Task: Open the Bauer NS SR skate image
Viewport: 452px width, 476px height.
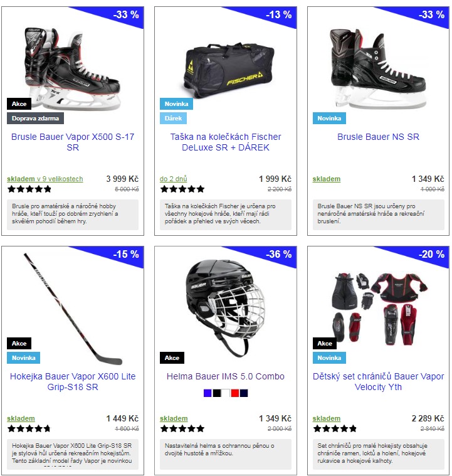Action: point(378,69)
